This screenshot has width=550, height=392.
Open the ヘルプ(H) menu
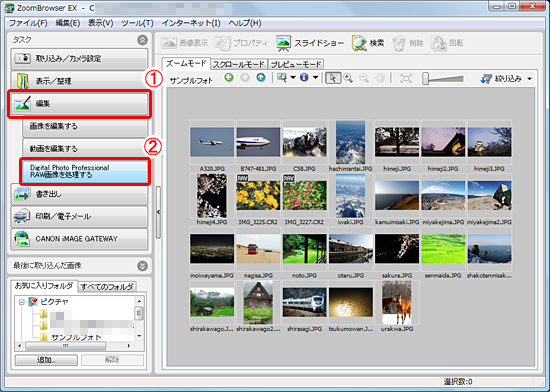click(x=245, y=23)
